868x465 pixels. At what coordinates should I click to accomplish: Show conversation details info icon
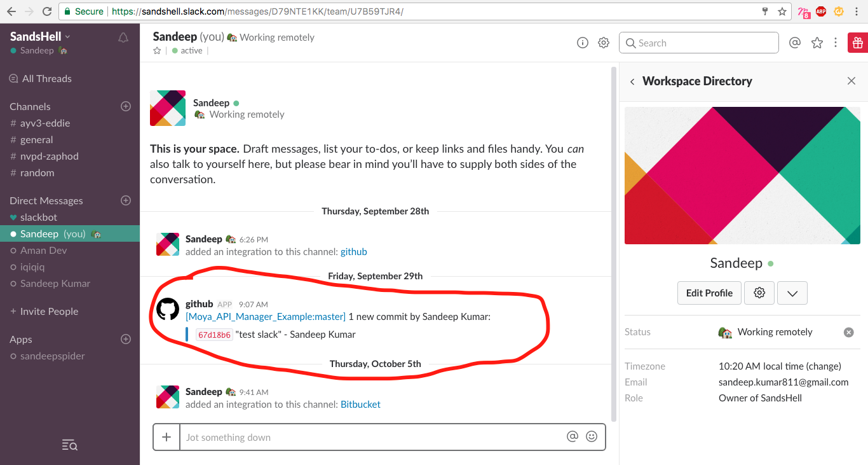click(582, 43)
